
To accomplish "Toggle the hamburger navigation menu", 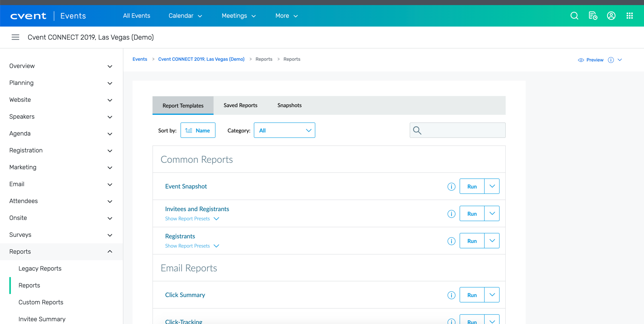I will 15,37.
